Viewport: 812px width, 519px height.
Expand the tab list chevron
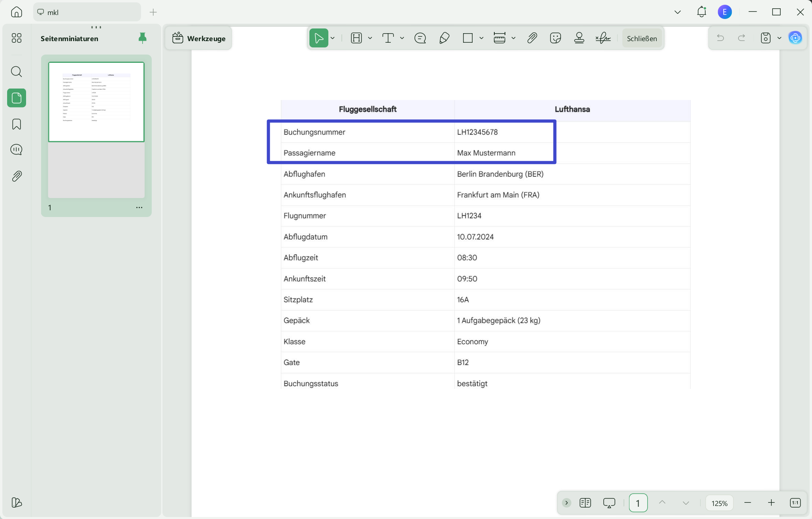(678, 12)
